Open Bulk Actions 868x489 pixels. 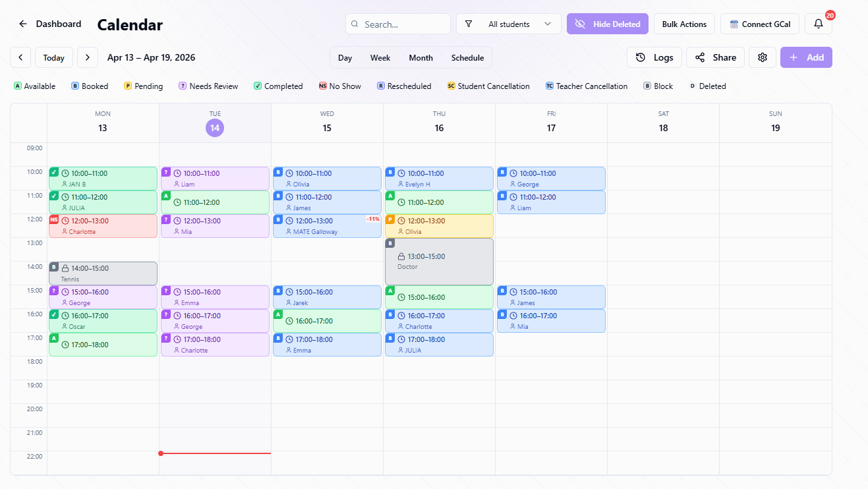click(684, 24)
